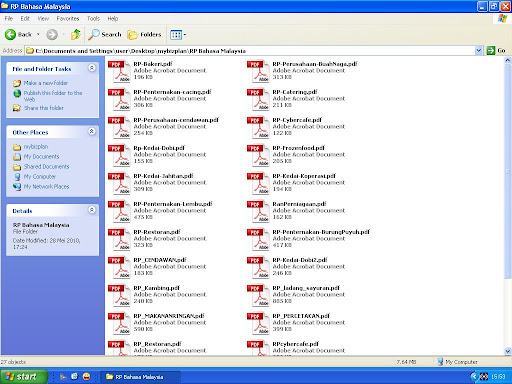Select RP-Penternakan-cacing.pdf icon

[x=119, y=99]
